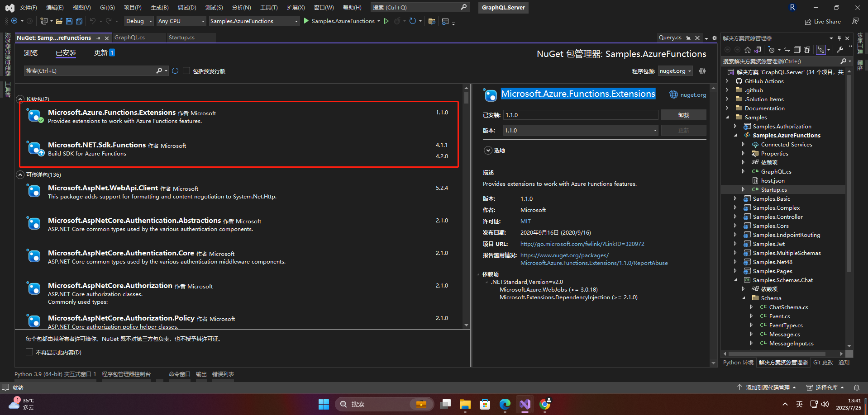
Task: Collapse the Samples.AzureFunctions project node
Action: click(735, 135)
